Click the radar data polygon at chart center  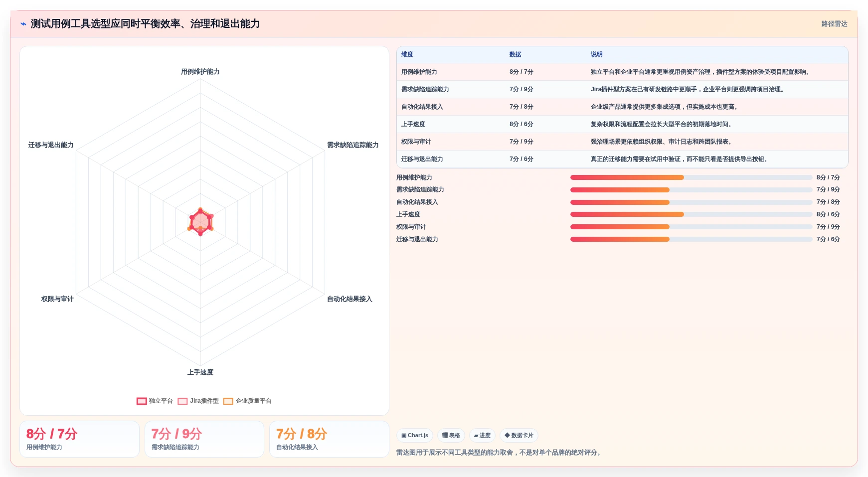coord(200,222)
